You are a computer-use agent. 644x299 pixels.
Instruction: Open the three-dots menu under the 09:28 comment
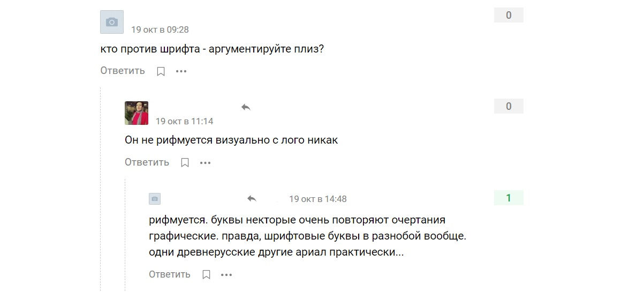(181, 71)
